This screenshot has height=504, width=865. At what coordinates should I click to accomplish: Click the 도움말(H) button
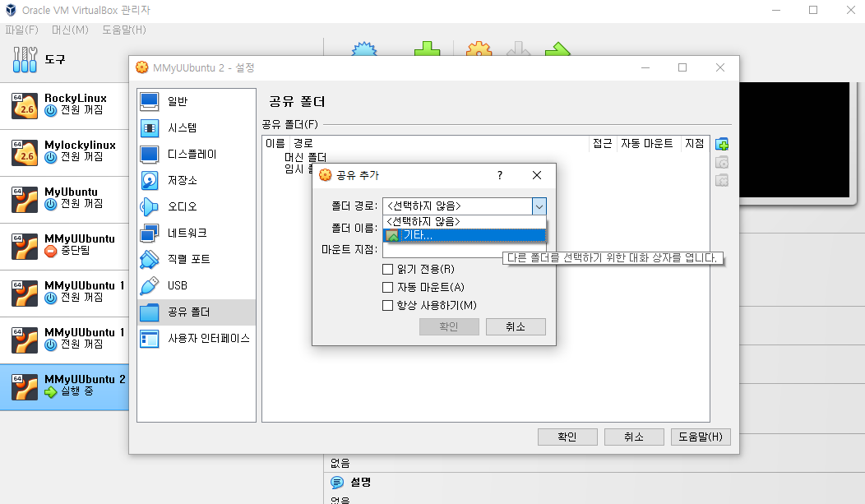pos(701,437)
